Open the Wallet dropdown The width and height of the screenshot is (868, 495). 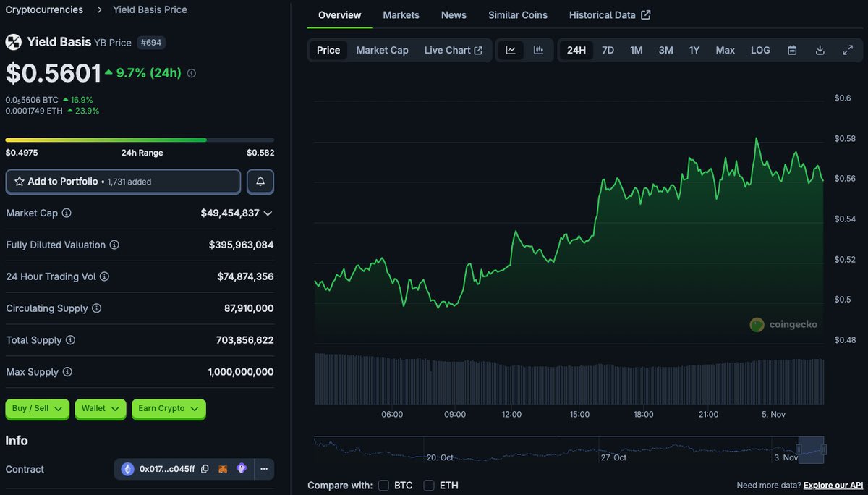click(100, 408)
